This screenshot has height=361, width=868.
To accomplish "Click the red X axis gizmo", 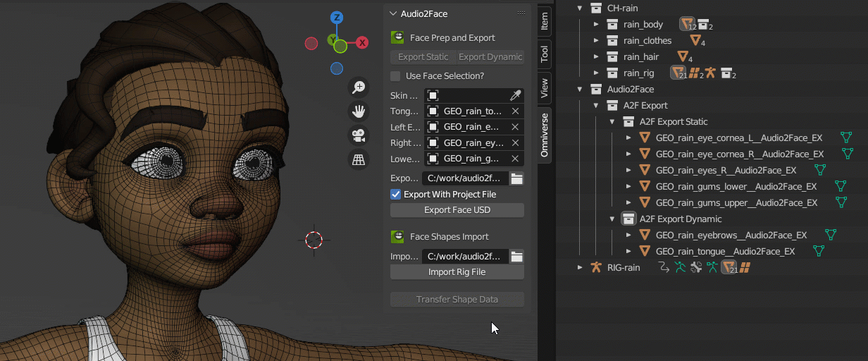I will click(362, 43).
